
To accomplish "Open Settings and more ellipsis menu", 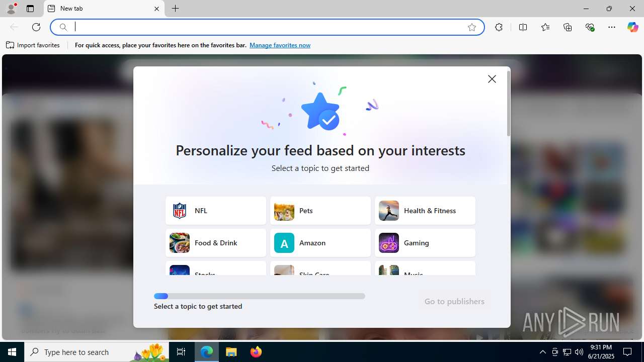I will point(612,27).
